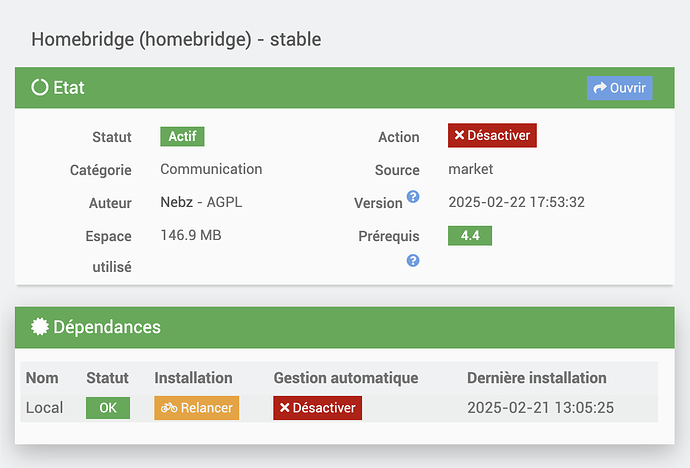Open the help icon next to Version
Screen dimensions: 690x468
pyautogui.click(x=413, y=197)
